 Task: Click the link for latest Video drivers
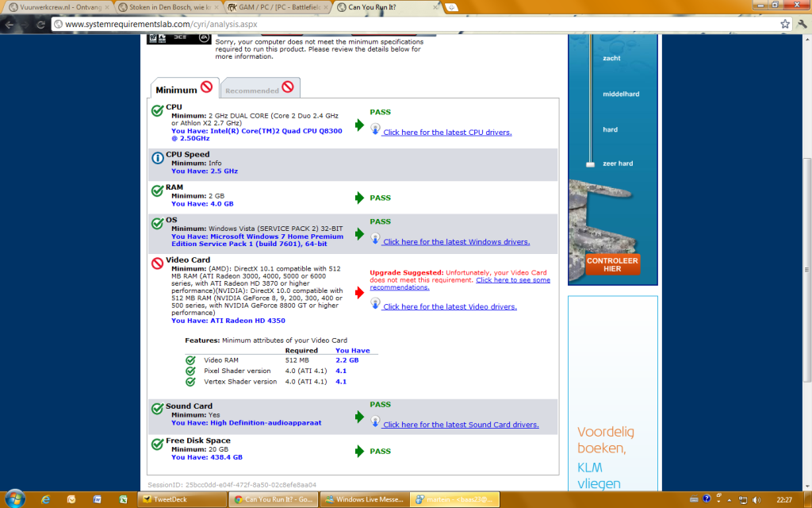450,306
